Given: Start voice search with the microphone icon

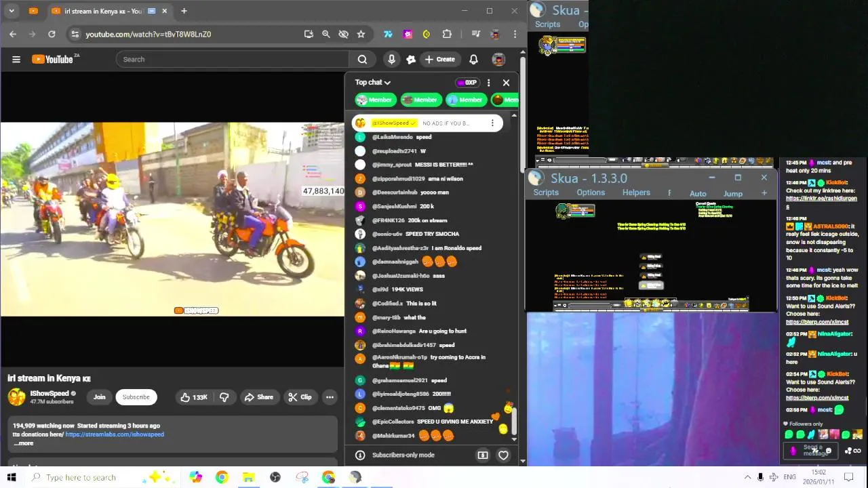Looking at the screenshot, I should (391, 60).
